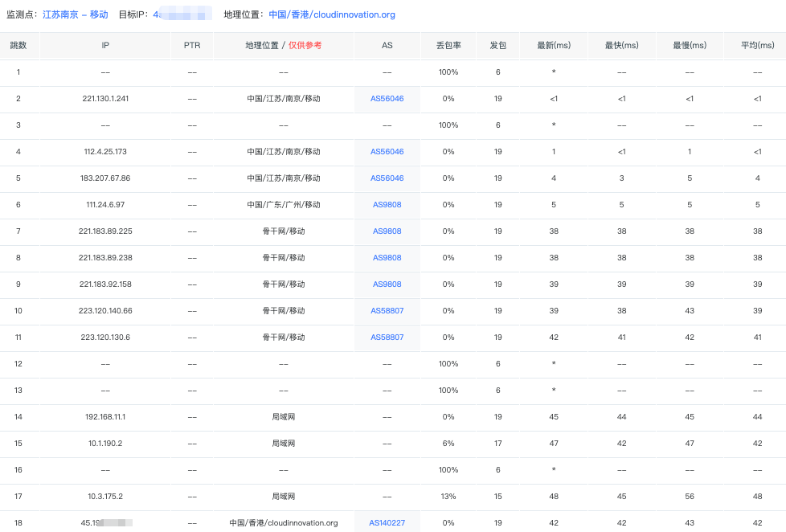Click AS9808 link in hop 9 row

coord(387,284)
